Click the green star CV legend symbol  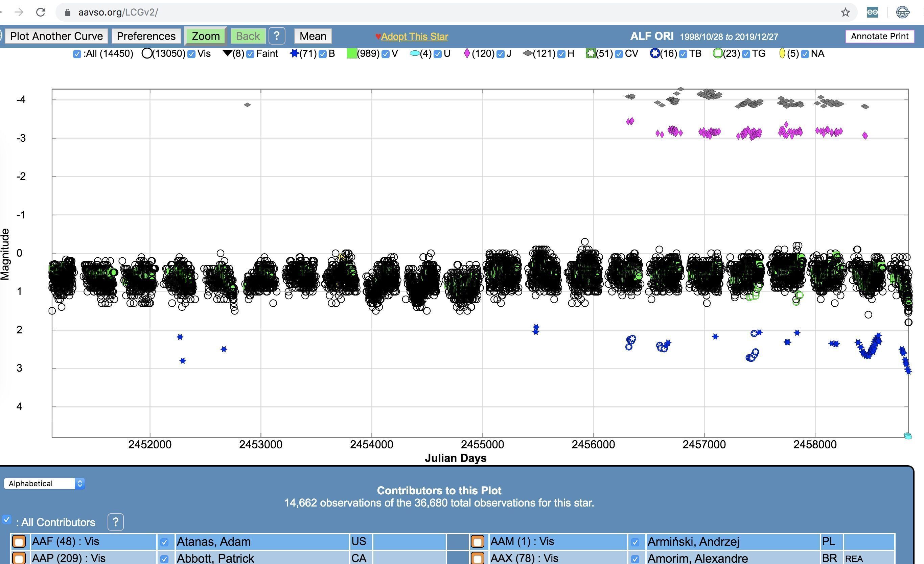[x=591, y=54]
